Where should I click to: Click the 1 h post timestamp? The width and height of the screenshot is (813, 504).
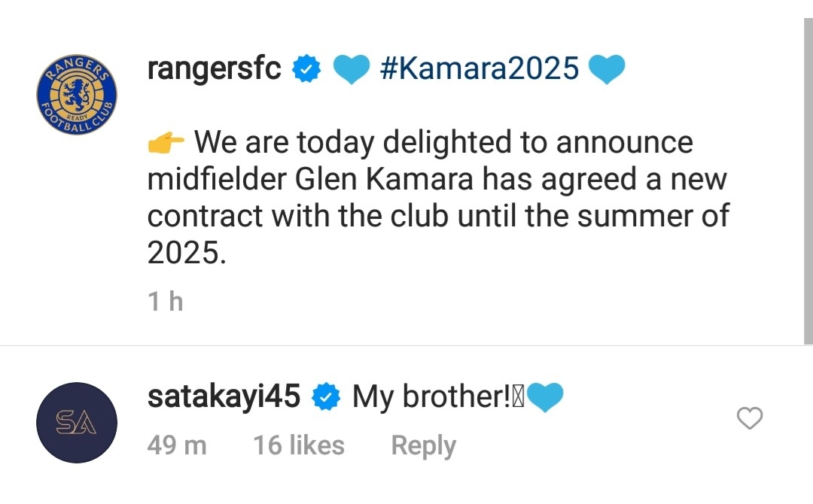[x=166, y=302]
